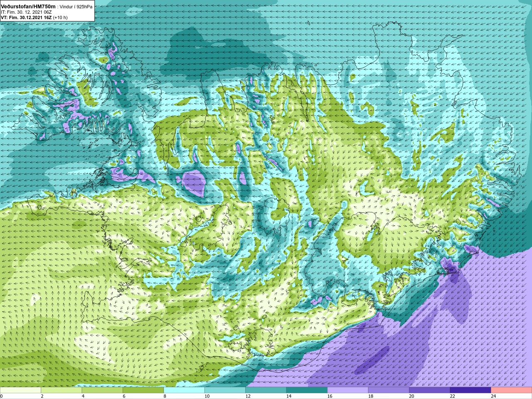Select the "IT: Fim. 30. 12. 2021 06Z" line

tap(26, 12)
